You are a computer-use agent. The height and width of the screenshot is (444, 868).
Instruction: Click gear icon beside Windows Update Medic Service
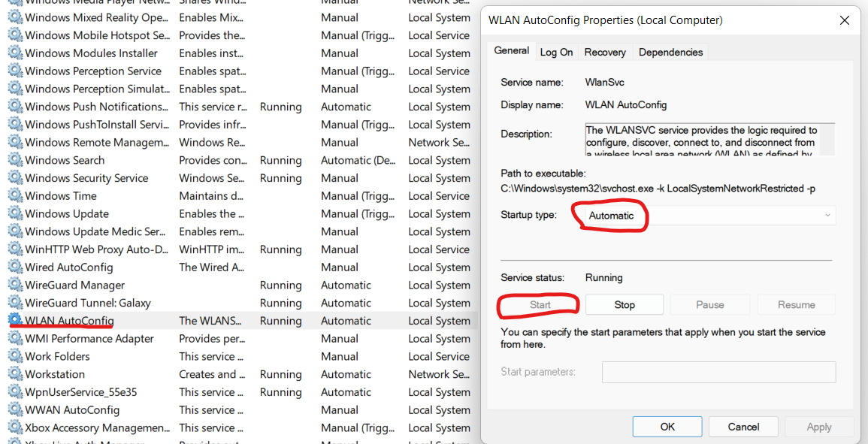(x=15, y=231)
